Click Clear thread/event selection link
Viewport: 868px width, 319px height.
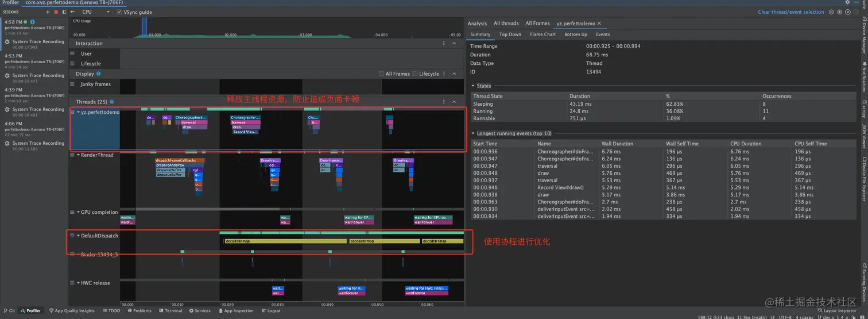[x=790, y=12]
